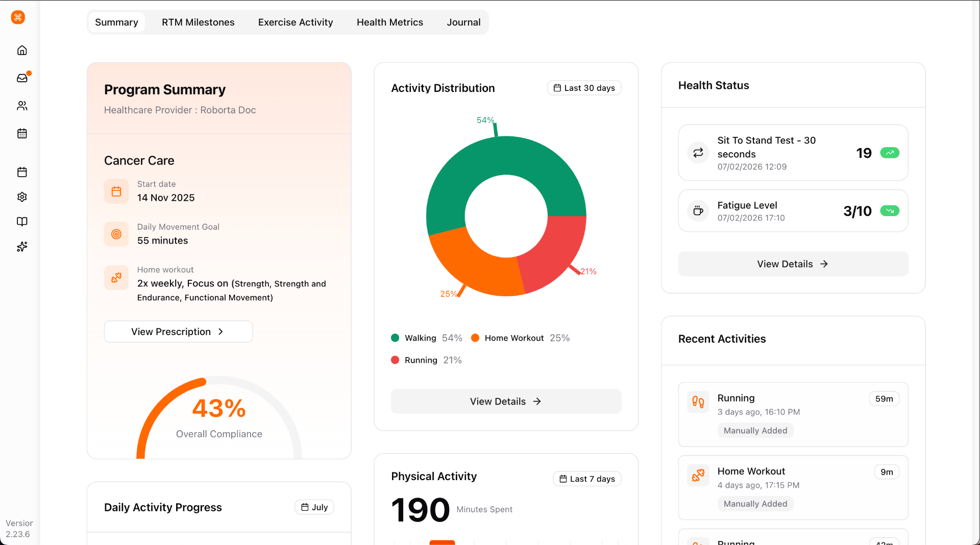Open the AI sparkles icon in sidebar
Screen dimensions: 980x545
pos(22,247)
